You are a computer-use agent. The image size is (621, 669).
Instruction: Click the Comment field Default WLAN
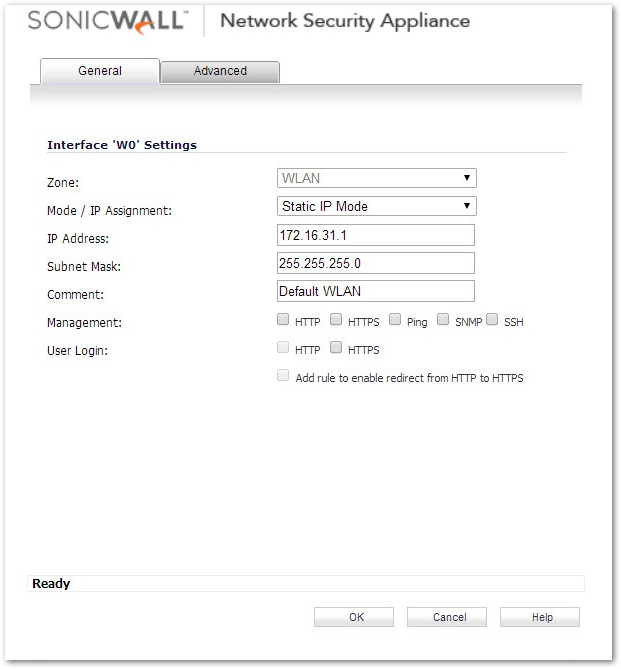(x=376, y=291)
